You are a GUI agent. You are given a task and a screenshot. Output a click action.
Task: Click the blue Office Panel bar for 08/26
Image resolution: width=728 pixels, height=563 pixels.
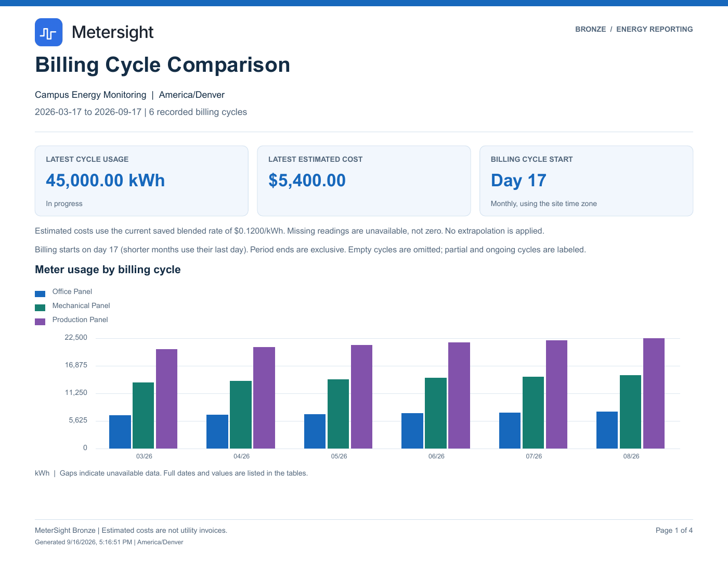tap(607, 430)
